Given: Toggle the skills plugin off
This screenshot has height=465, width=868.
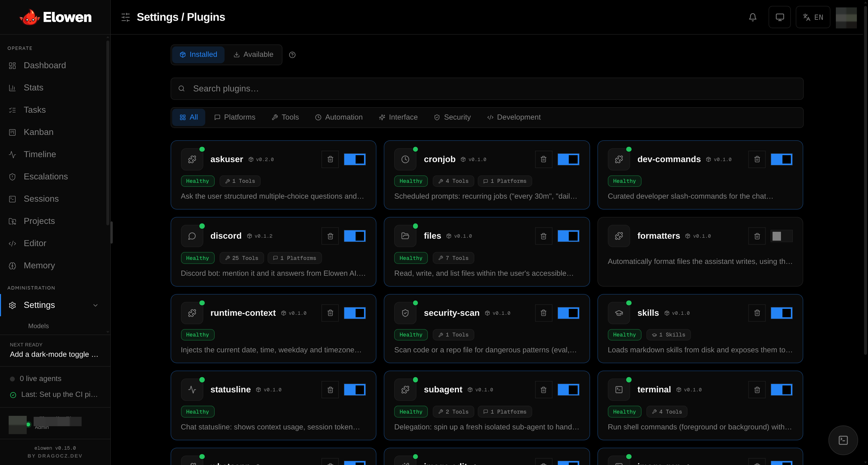Looking at the screenshot, I should tap(781, 313).
